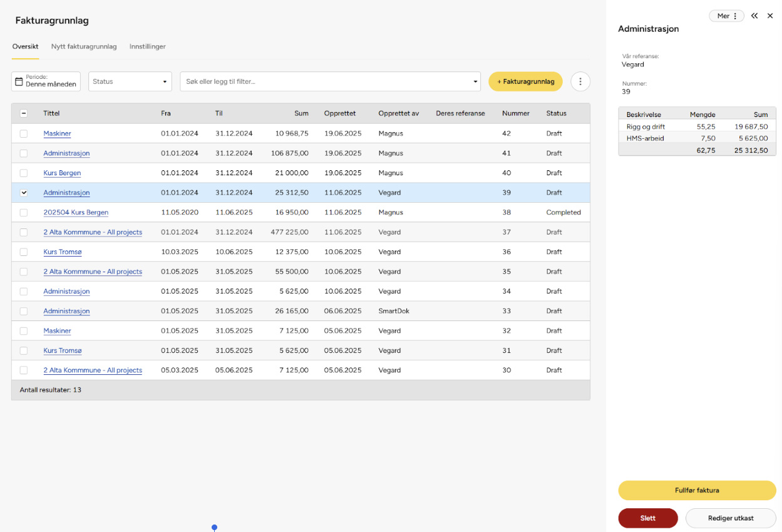Click Rigg og drift line in side panel

pos(697,126)
